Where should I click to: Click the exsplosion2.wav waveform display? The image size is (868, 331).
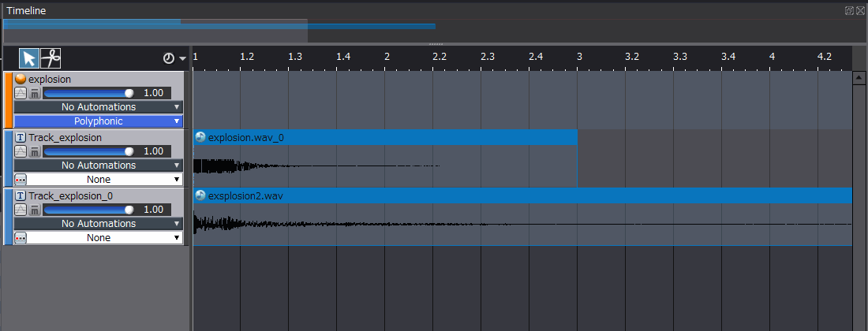point(522,225)
